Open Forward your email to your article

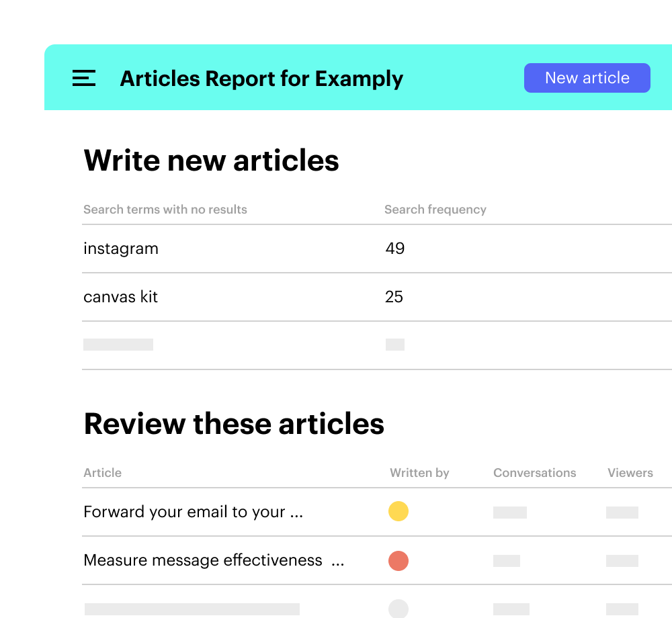(194, 512)
